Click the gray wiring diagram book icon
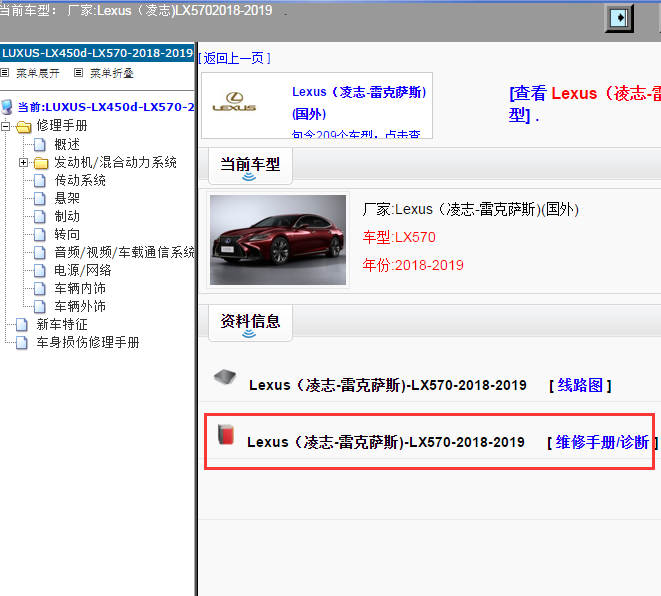The image size is (661, 596). (x=225, y=378)
